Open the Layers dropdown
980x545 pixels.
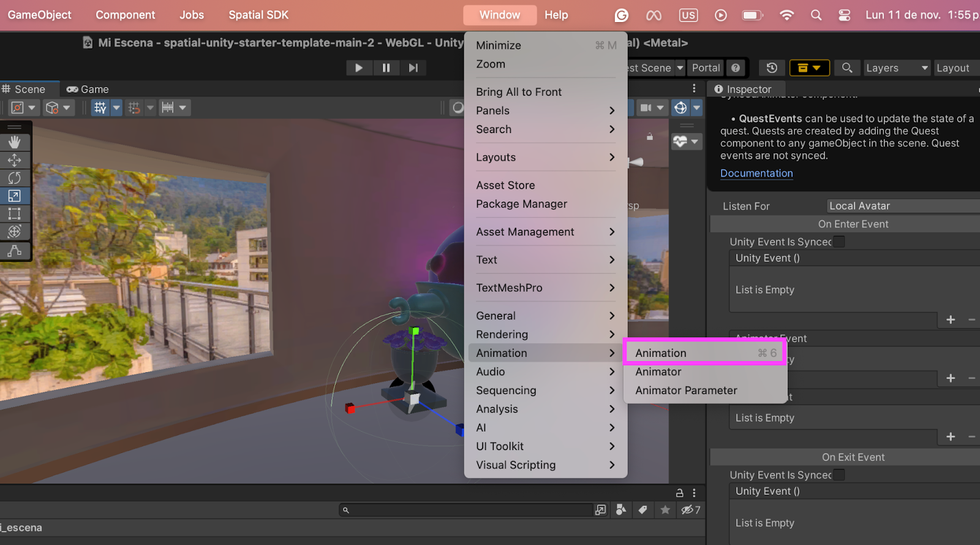897,68
